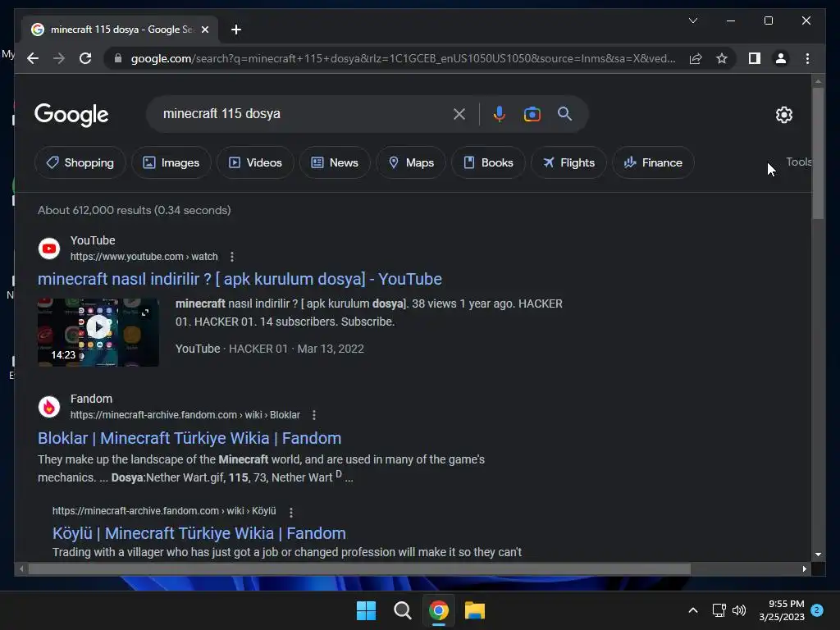Image resolution: width=840 pixels, height=630 pixels.
Task: Open Chrome side panel
Action: point(755,58)
